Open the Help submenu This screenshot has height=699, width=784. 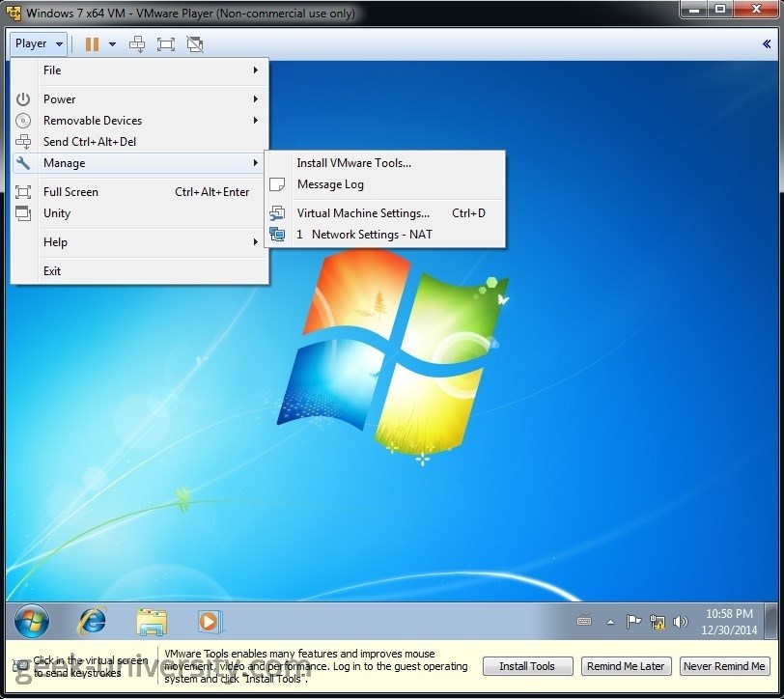point(140,242)
